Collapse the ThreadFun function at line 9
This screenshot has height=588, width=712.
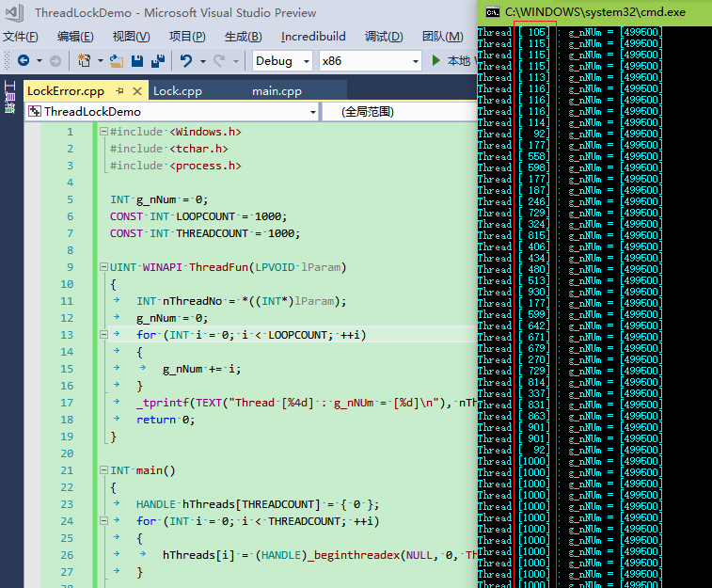click(102, 267)
